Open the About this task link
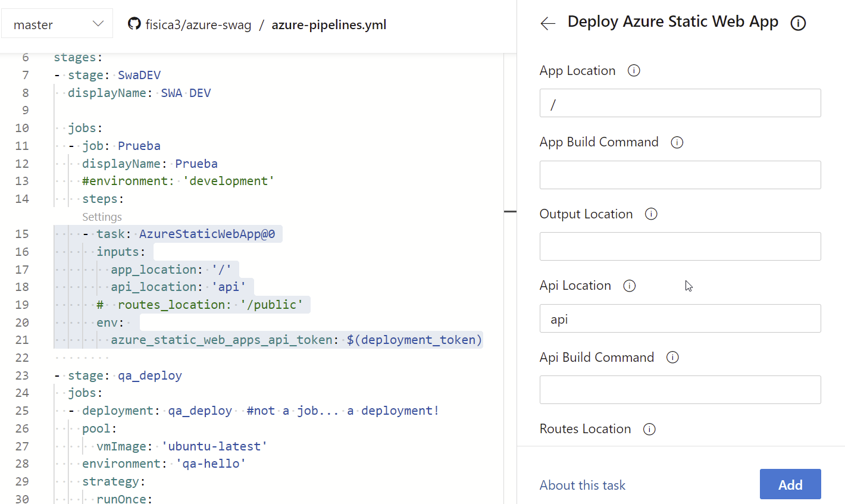Screen dimensions: 845x504 pos(583,485)
